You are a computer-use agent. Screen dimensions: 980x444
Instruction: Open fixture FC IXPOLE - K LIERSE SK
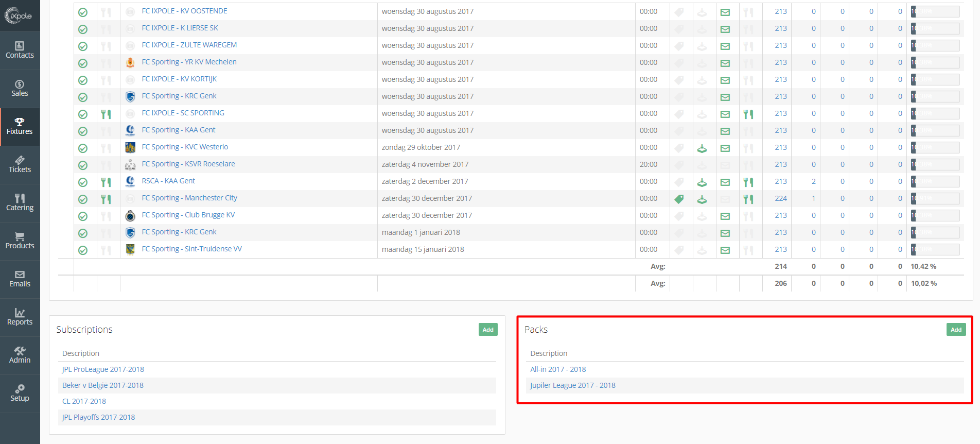pos(180,28)
